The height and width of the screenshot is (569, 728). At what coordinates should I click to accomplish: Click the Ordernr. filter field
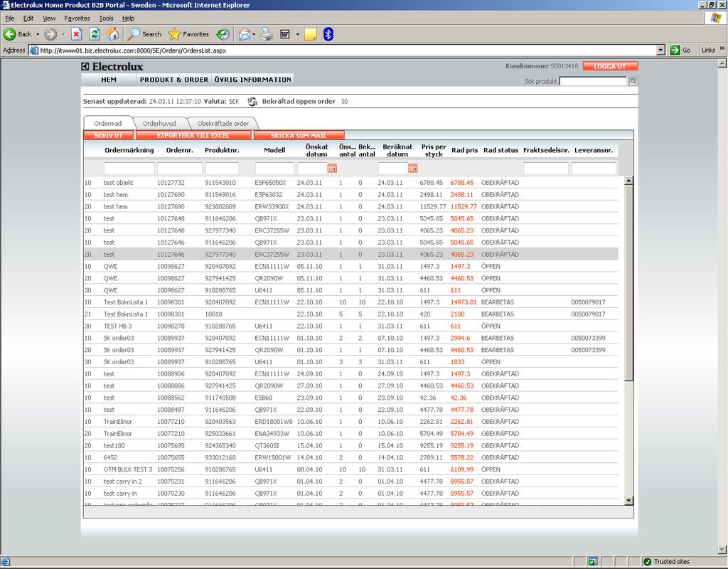coord(180,168)
